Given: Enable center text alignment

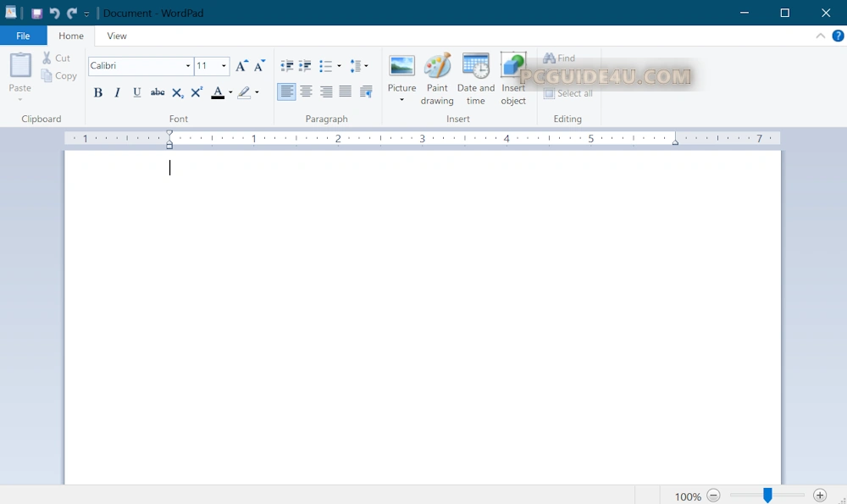Looking at the screenshot, I should click(x=307, y=91).
